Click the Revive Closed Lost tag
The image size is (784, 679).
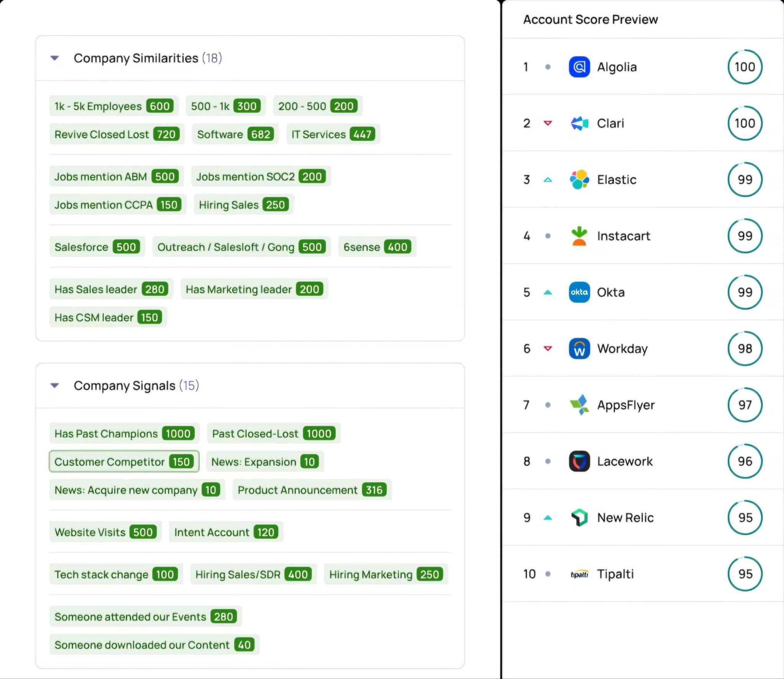[x=117, y=134]
